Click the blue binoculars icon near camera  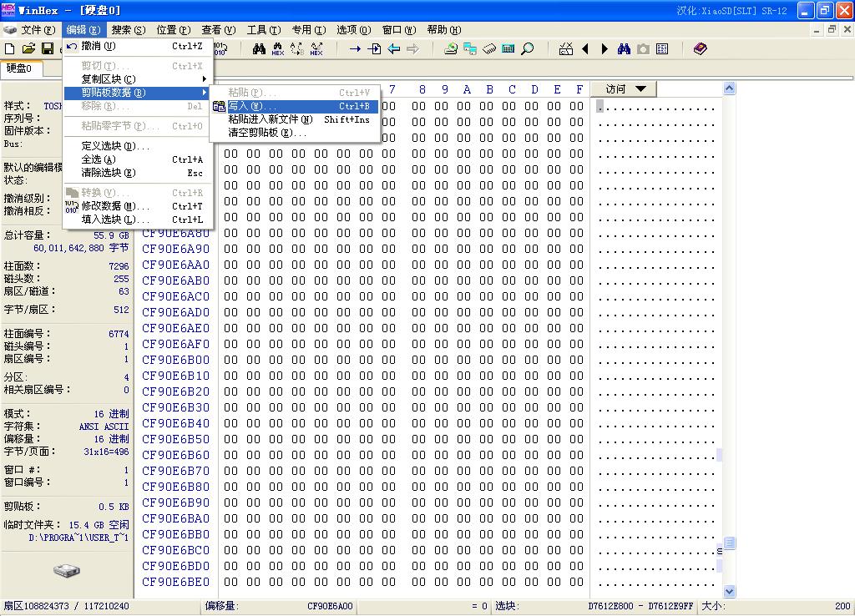pyautogui.click(x=624, y=49)
